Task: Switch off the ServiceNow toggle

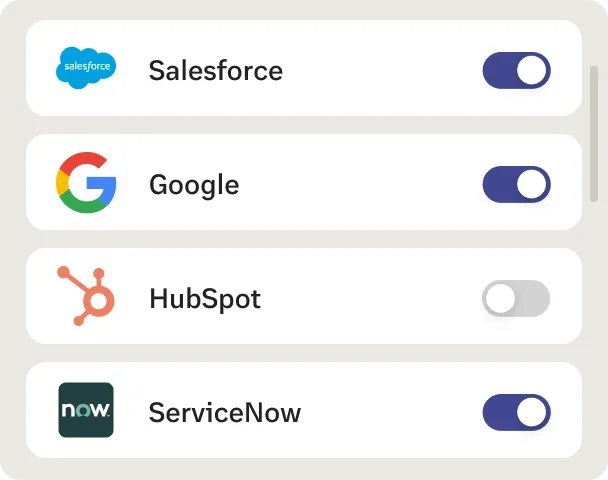Action: point(516,412)
